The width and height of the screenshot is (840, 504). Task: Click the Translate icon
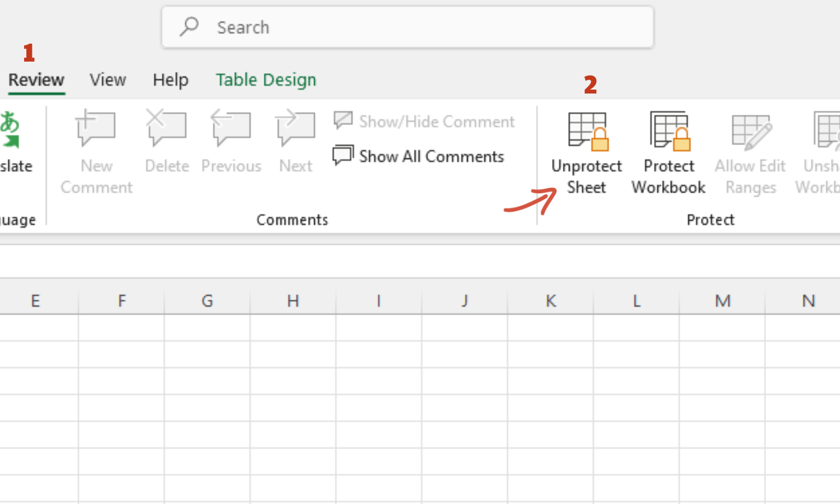tap(11, 130)
